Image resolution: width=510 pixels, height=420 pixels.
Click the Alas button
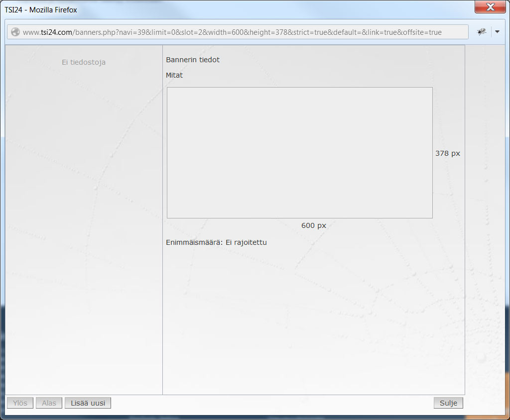coord(49,403)
